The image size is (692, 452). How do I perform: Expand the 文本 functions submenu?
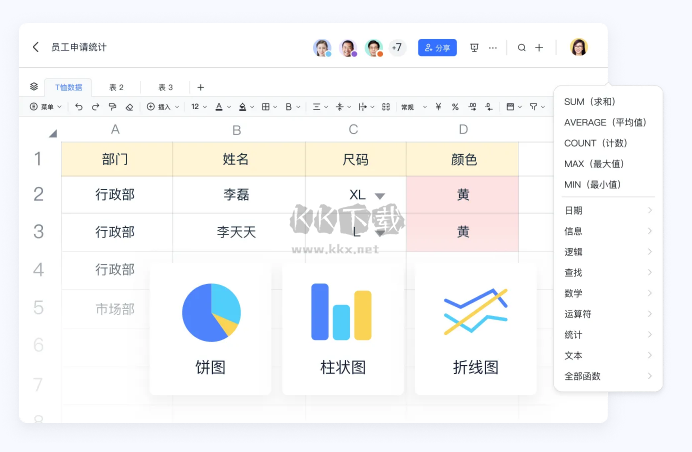[608, 356]
